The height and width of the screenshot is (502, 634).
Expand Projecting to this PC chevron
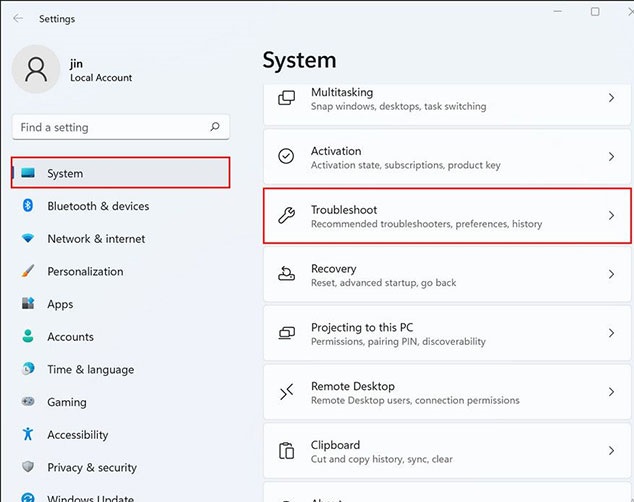pyautogui.click(x=611, y=333)
